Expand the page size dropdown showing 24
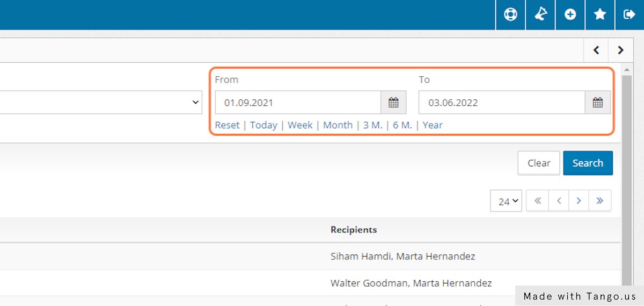Screen dimensions: 644x306 tap(506, 201)
